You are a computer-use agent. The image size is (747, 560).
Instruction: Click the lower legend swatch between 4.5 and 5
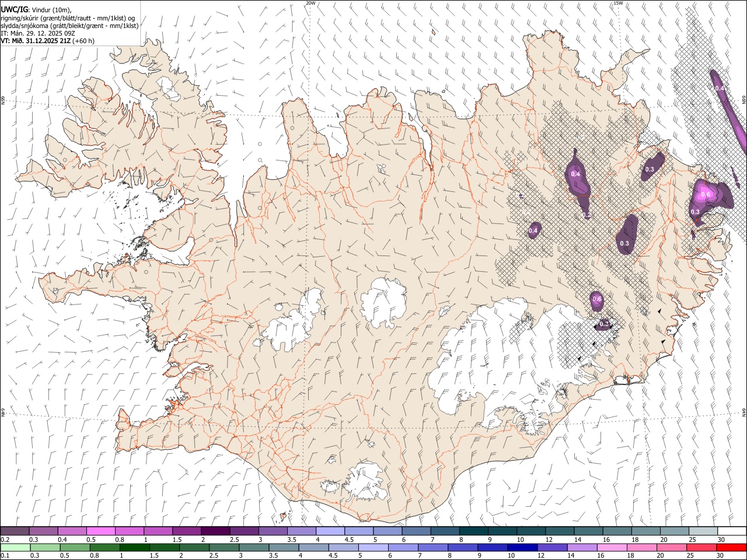click(343, 547)
